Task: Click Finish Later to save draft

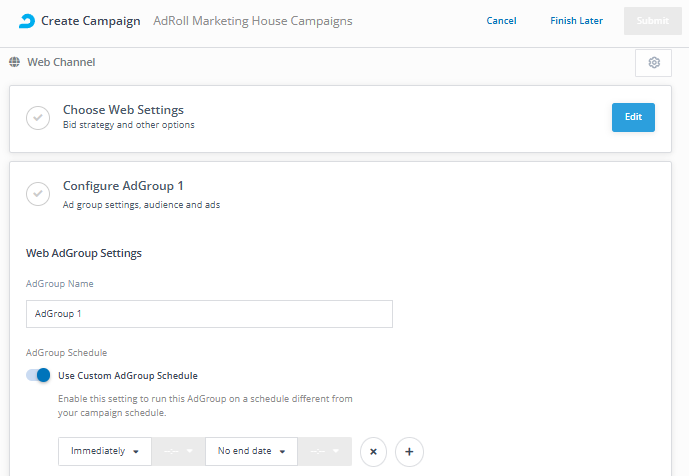Action: coord(576,21)
